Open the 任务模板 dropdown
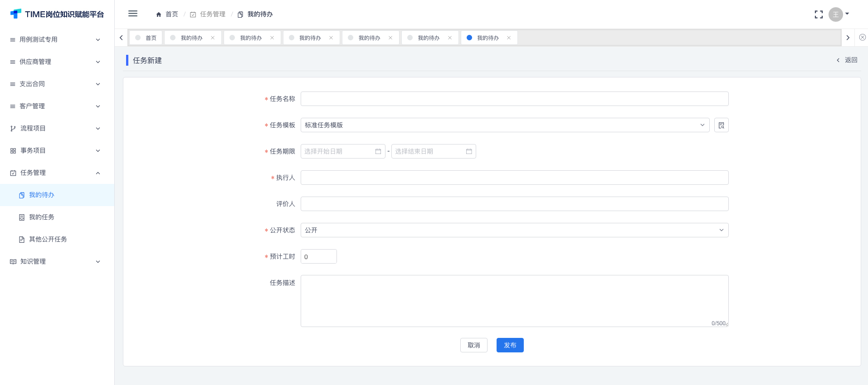Screen dimensions: 868x385 coord(505,125)
